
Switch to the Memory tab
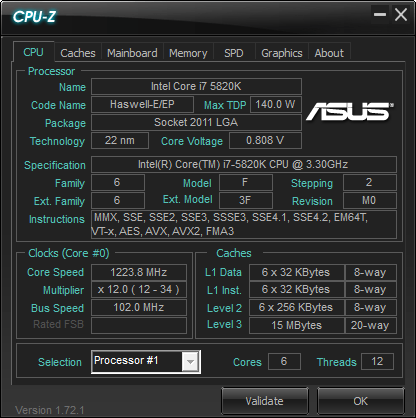pyautogui.click(x=188, y=53)
